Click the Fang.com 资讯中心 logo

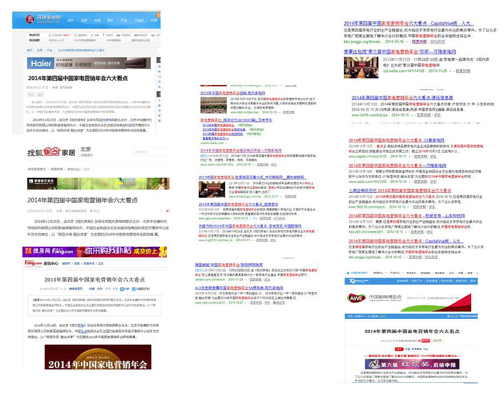coord(42,263)
